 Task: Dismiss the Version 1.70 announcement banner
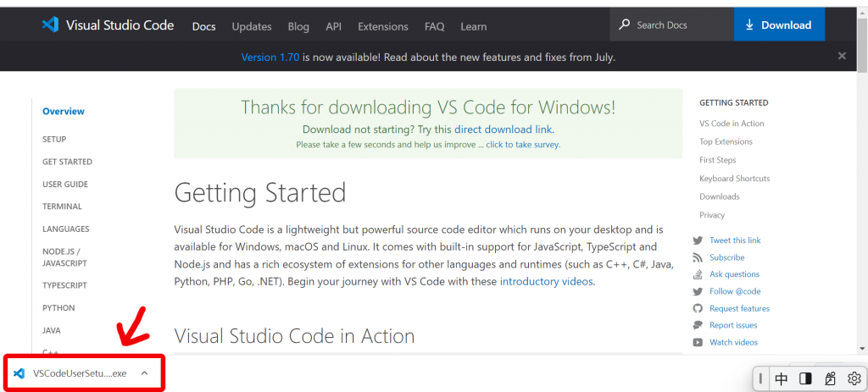pos(842,56)
